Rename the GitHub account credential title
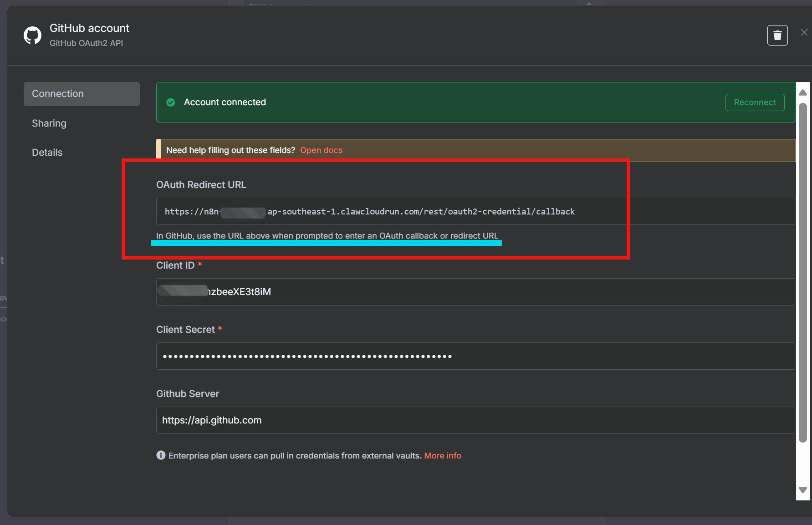This screenshot has height=525, width=812. click(89, 28)
